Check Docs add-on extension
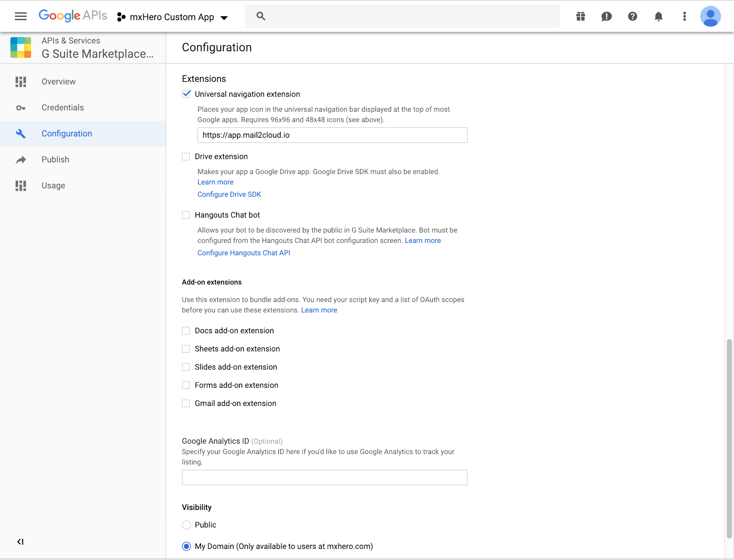The image size is (734, 560). coord(186,330)
